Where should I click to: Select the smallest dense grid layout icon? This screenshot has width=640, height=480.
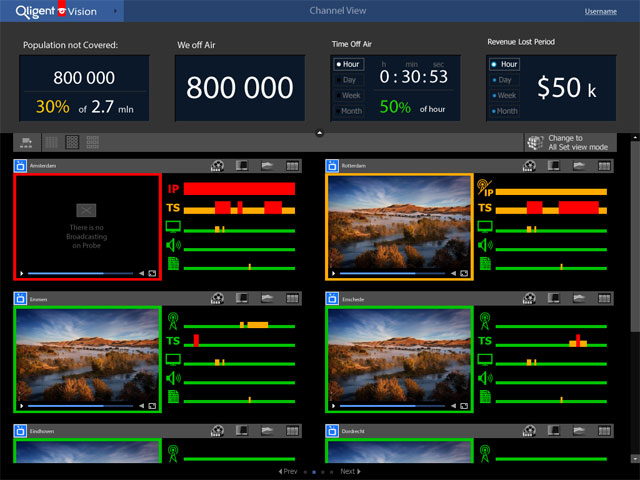coord(51,142)
